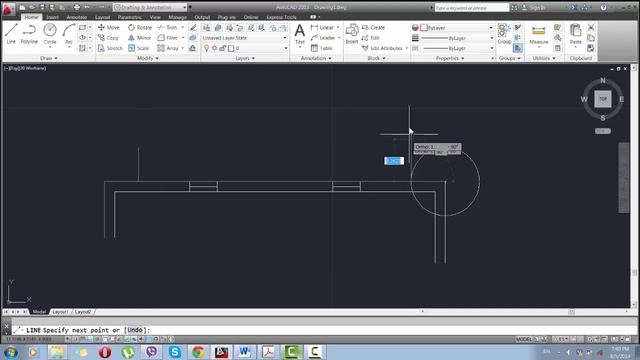Screen dimensions: 640x360
Task: Expand the Draw panel
Action: click(x=49, y=58)
